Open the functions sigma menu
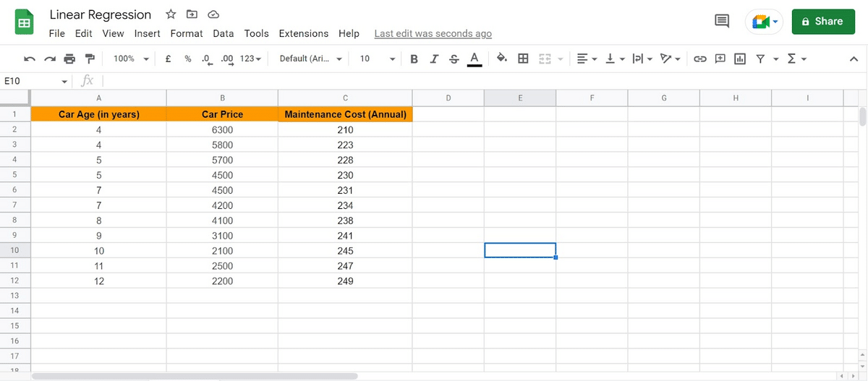 796,59
